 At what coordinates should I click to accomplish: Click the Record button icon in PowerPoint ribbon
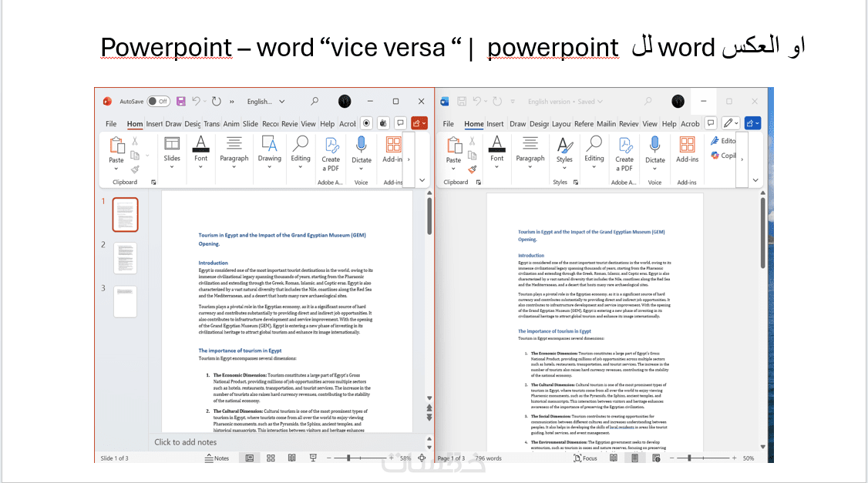coord(366,123)
